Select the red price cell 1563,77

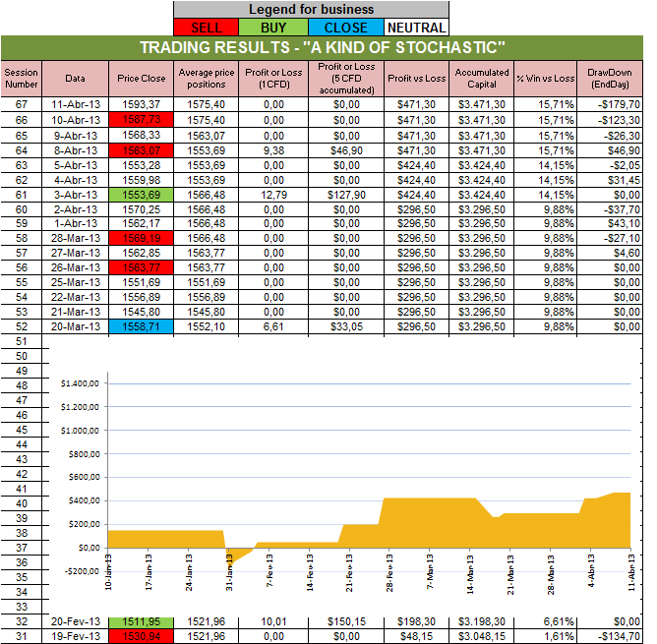(142, 267)
